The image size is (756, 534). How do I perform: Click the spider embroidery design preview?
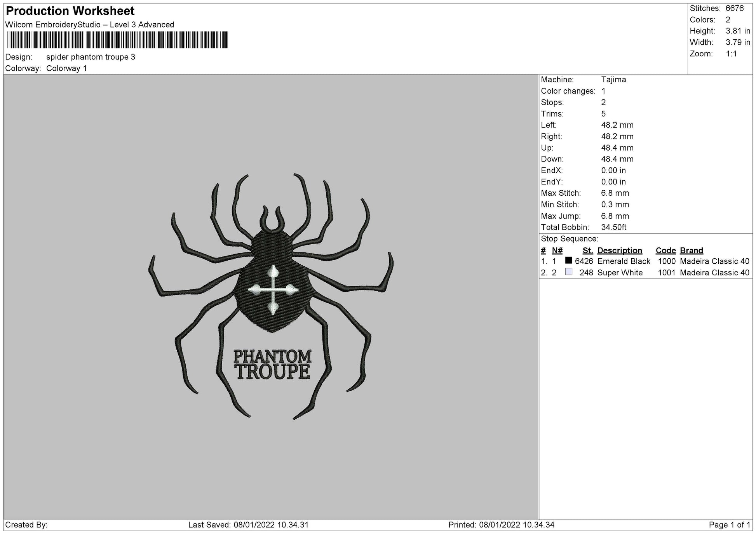(271, 296)
